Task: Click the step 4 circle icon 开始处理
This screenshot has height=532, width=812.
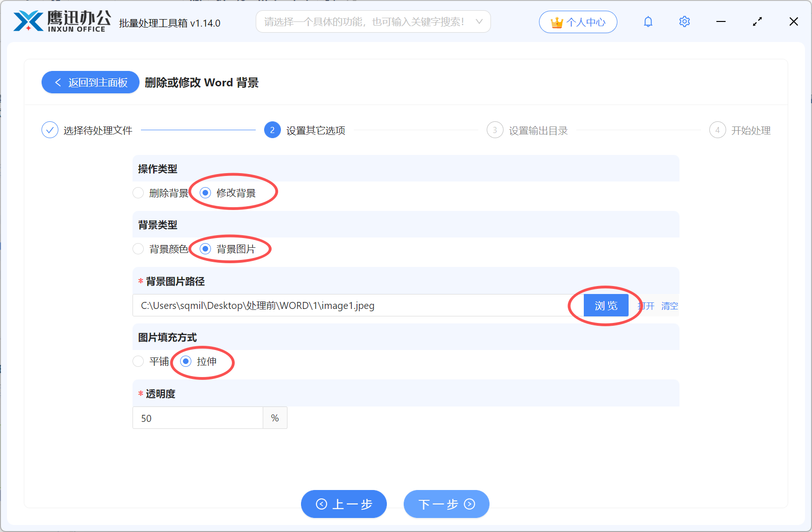Action: pyautogui.click(x=717, y=130)
